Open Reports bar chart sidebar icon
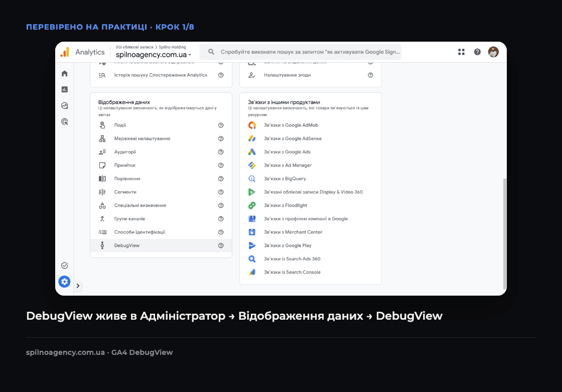Image resolution: width=562 pixels, height=392 pixels. [65, 89]
